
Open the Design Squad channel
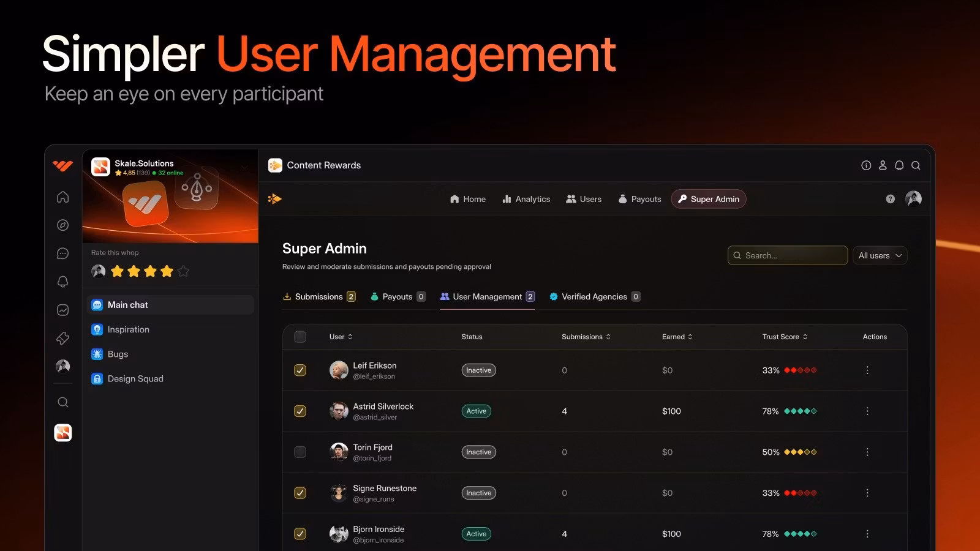[x=135, y=379]
